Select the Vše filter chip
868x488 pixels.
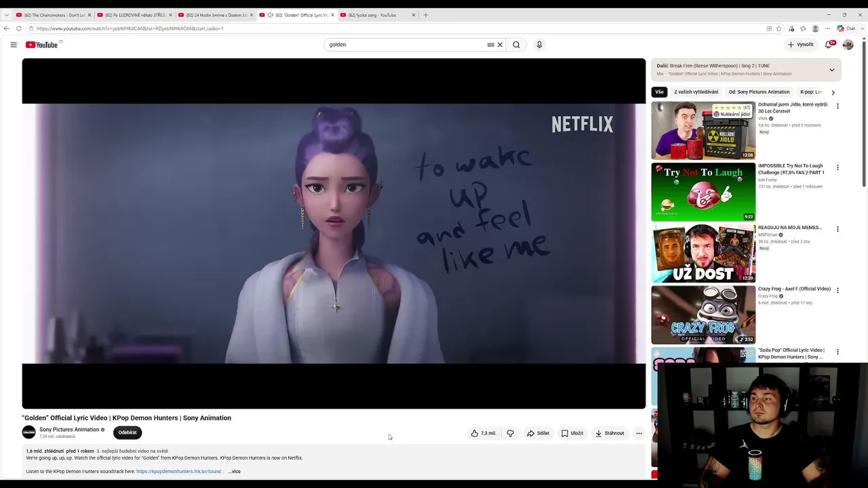[x=659, y=92]
